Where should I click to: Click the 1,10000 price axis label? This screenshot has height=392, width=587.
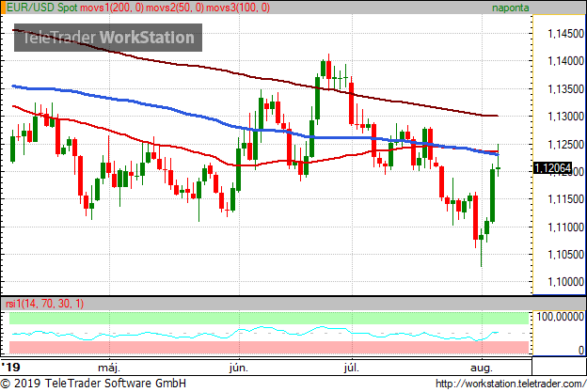[x=565, y=282]
